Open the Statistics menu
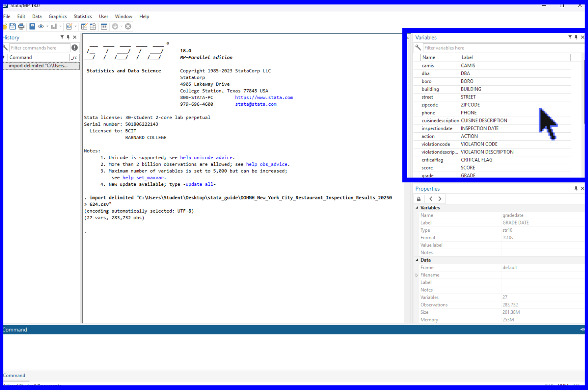The image size is (588, 390). tap(82, 16)
